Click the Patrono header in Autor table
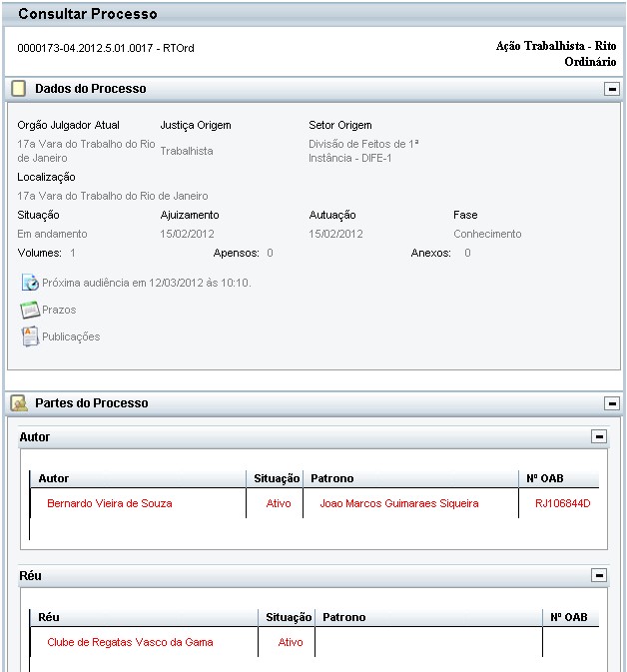This screenshot has height=672, width=627. (x=331, y=478)
